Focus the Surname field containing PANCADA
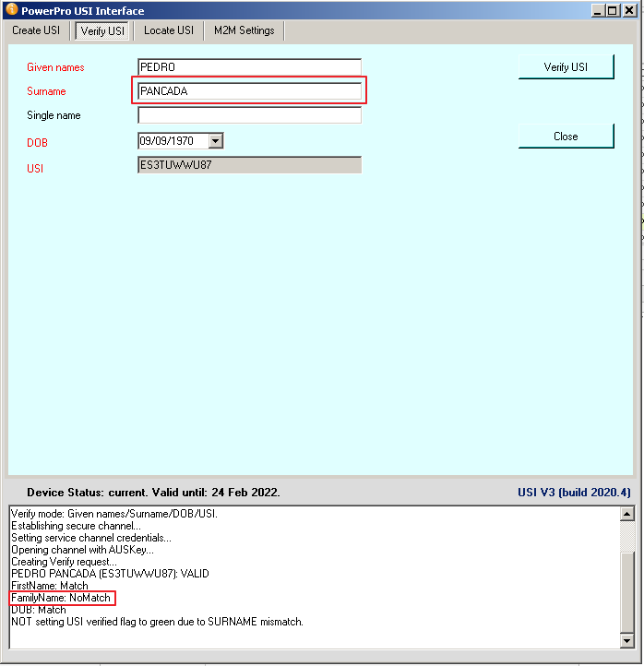Image resolution: width=644 pixels, height=666 pixels. (x=250, y=91)
